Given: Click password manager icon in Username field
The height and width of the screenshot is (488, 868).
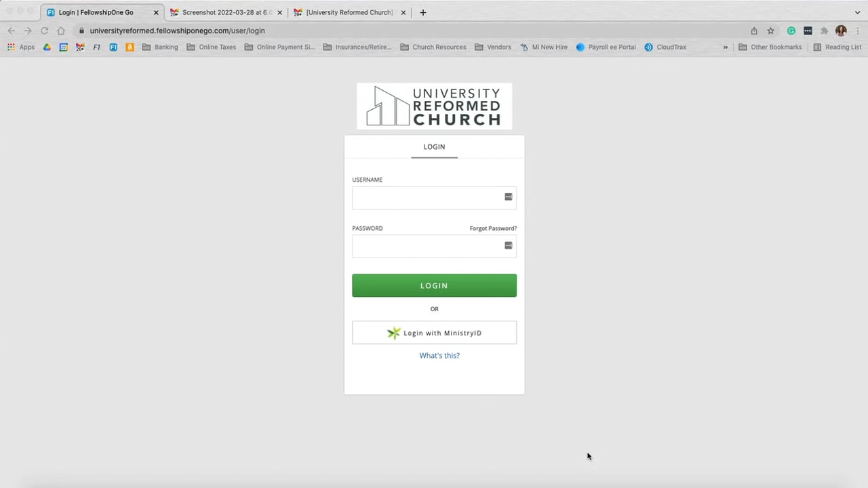Looking at the screenshot, I should (509, 197).
